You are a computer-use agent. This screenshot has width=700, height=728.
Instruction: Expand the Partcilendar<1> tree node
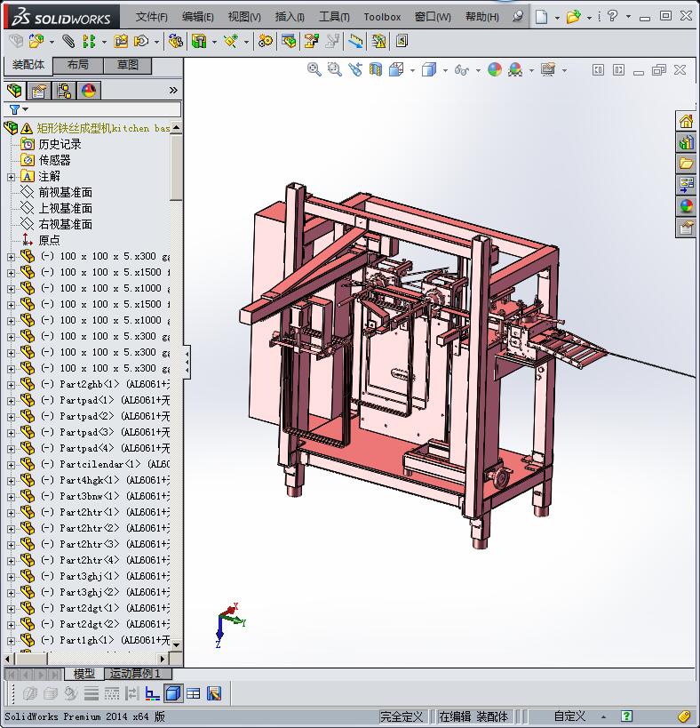pyautogui.click(x=12, y=465)
